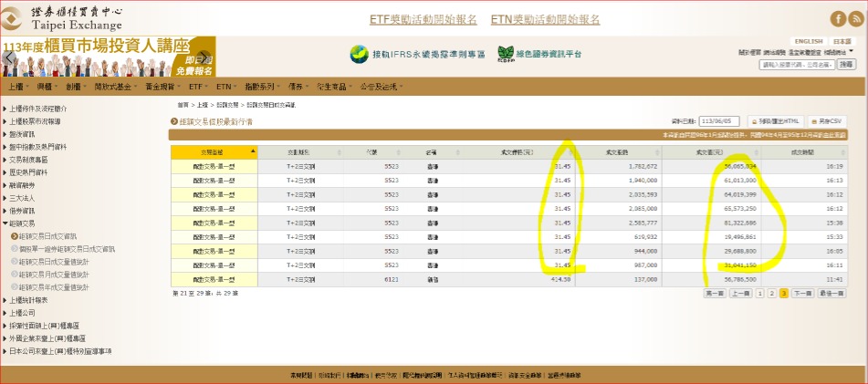Image resolution: width=868 pixels, height=384 pixels.
Task: Open the Taipei Exchange Facebook page icon
Action: pyautogui.click(x=838, y=19)
